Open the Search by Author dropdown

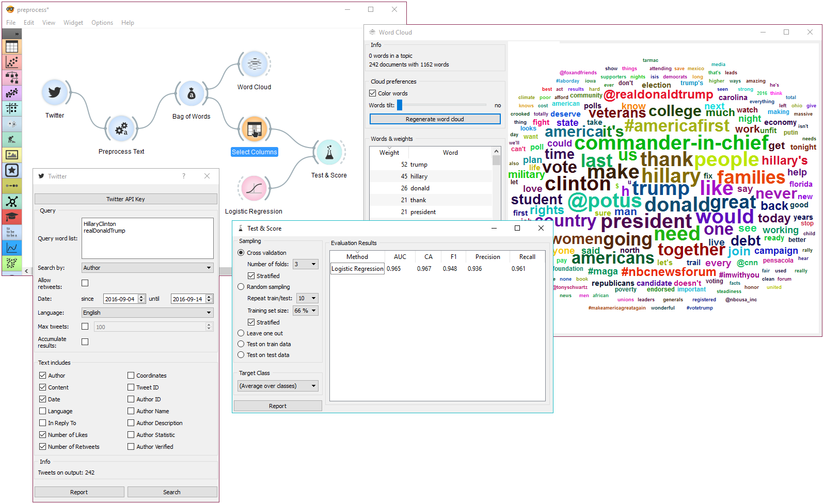click(148, 268)
